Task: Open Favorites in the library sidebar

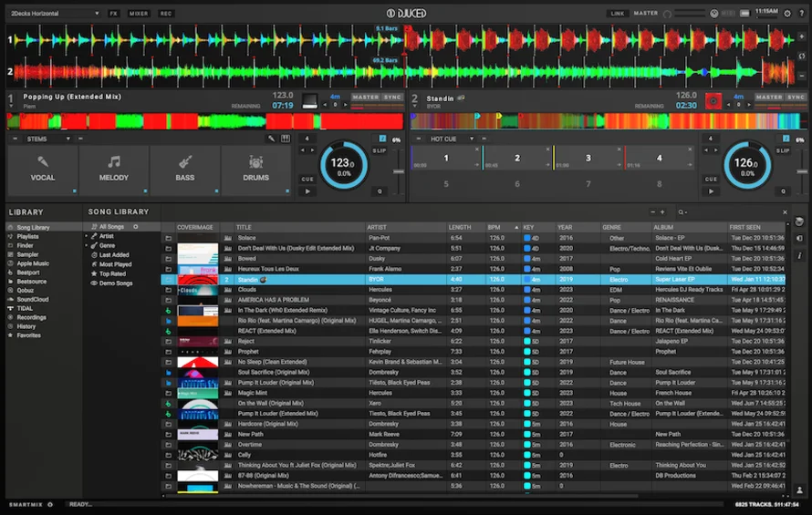Action: click(x=28, y=335)
